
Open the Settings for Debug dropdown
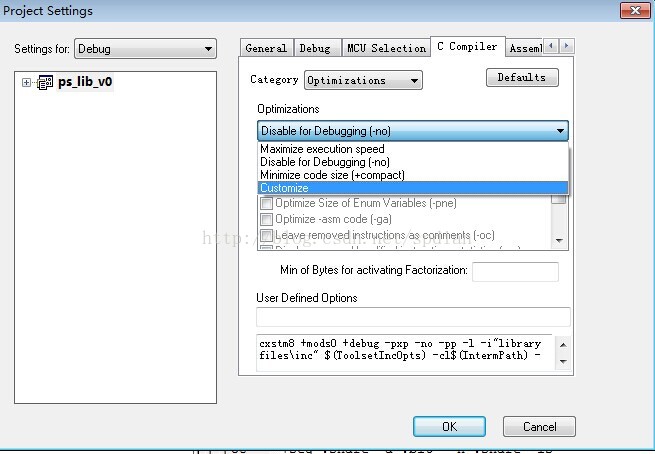coord(145,49)
